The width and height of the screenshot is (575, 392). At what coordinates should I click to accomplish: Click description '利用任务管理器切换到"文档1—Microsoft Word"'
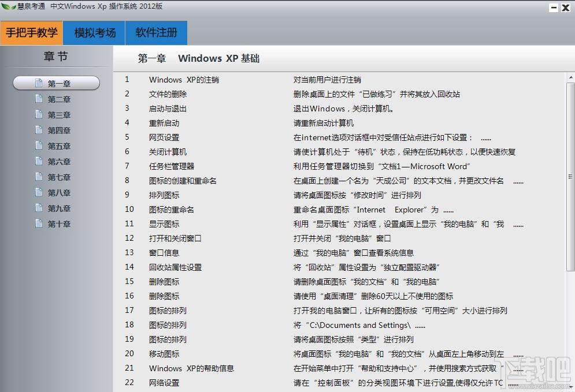(x=382, y=166)
